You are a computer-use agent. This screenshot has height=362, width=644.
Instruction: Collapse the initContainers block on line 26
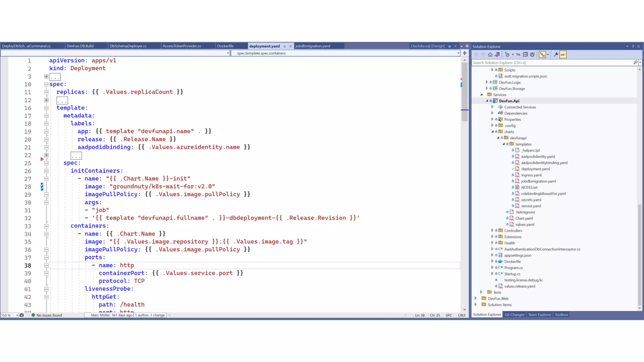(x=46, y=171)
